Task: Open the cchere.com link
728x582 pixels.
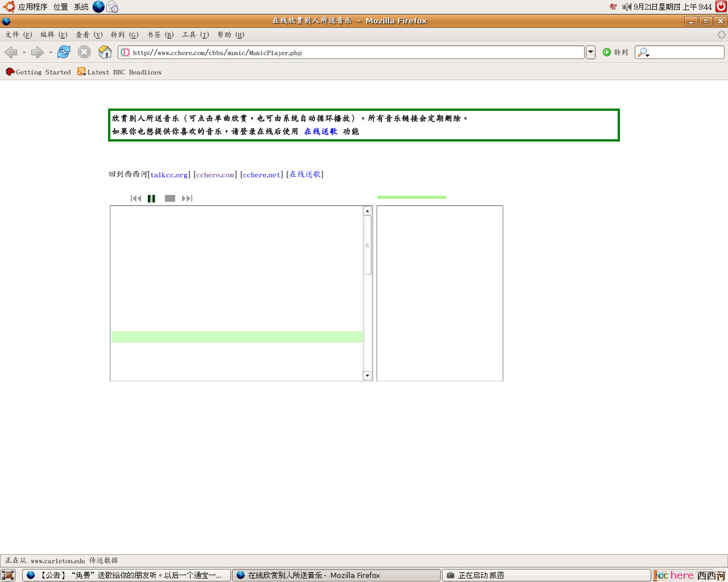Action: point(215,174)
